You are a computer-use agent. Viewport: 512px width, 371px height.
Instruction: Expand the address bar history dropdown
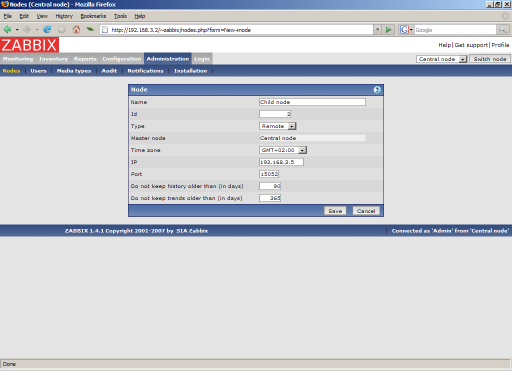tap(377, 30)
